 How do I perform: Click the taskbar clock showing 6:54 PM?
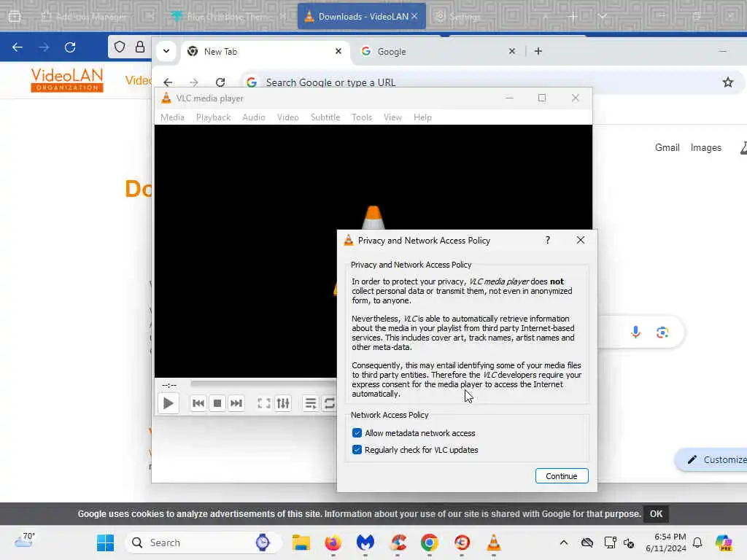coord(665,542)
